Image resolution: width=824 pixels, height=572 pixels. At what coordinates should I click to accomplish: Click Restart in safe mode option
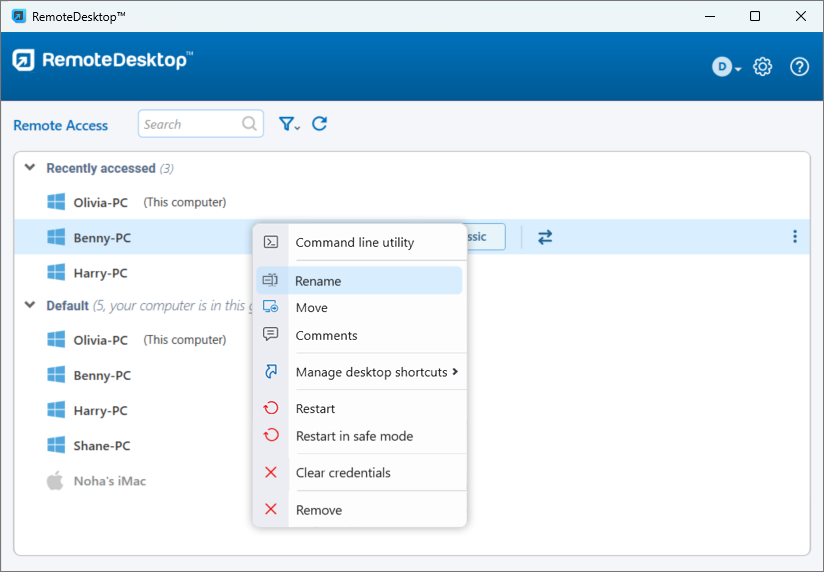354,436
